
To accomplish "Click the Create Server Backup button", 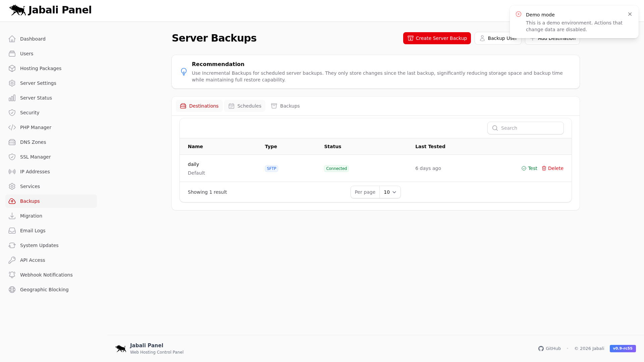I will [437, 38].
